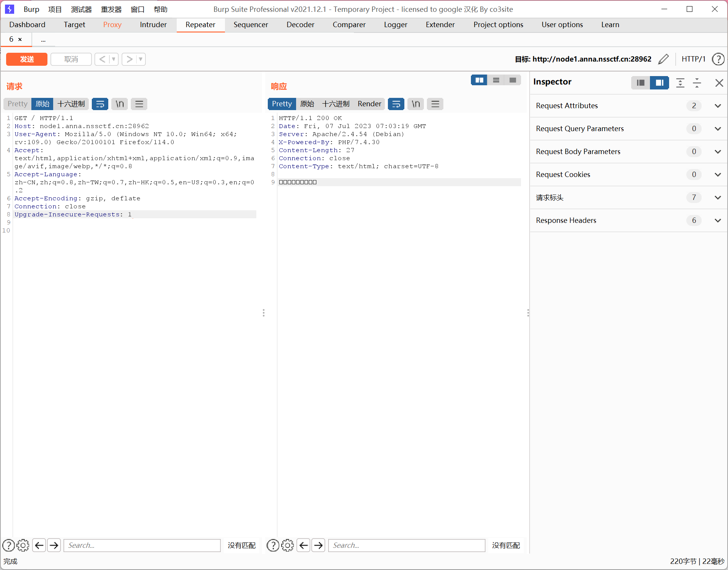Add new Repeater tab with ...
Image resolution: width=728 pixels, height=570 pixels.
43,40
